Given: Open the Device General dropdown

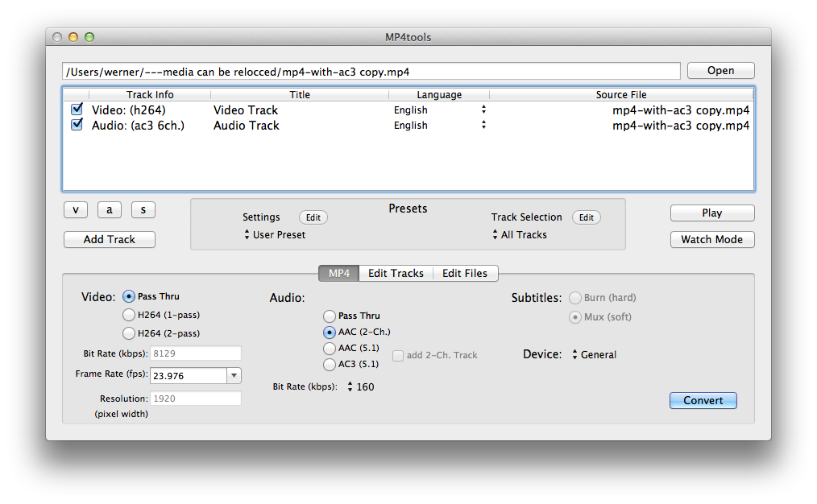Looking at the screenshot, I should click(595, 354).
